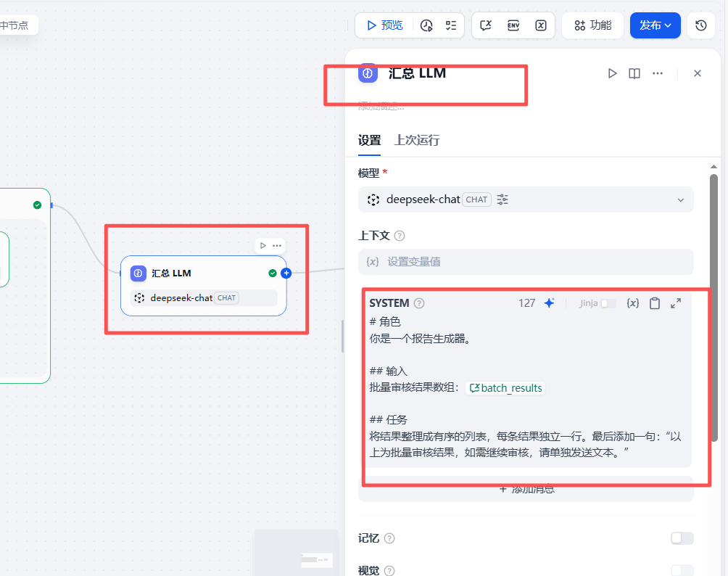Click the '## 任务' heading in prompt
The width and height of the screenshot is (728, 576).
(x=388, y=420)
